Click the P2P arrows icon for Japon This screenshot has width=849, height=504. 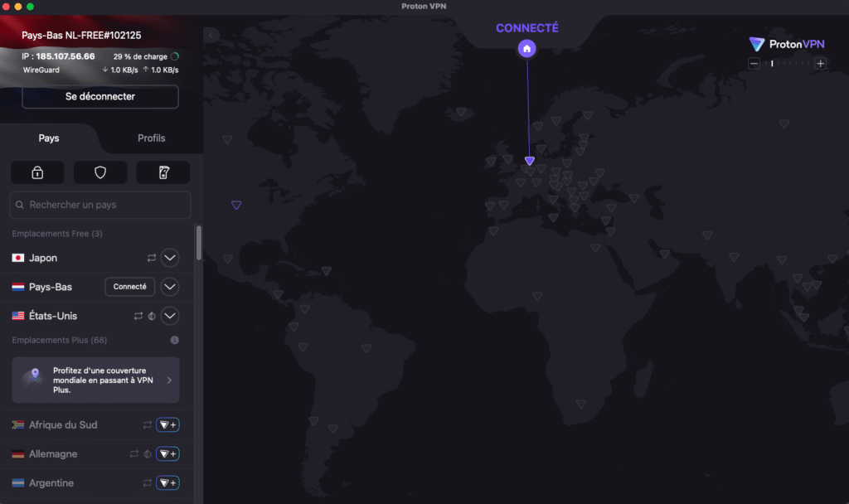coord(152,258)
